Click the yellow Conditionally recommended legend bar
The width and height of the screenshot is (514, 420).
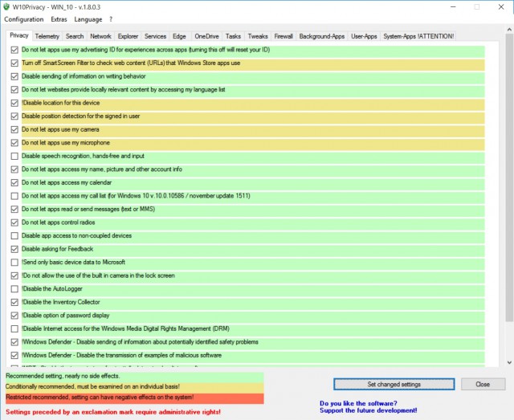pyautogui.click(x=134, y=387)
